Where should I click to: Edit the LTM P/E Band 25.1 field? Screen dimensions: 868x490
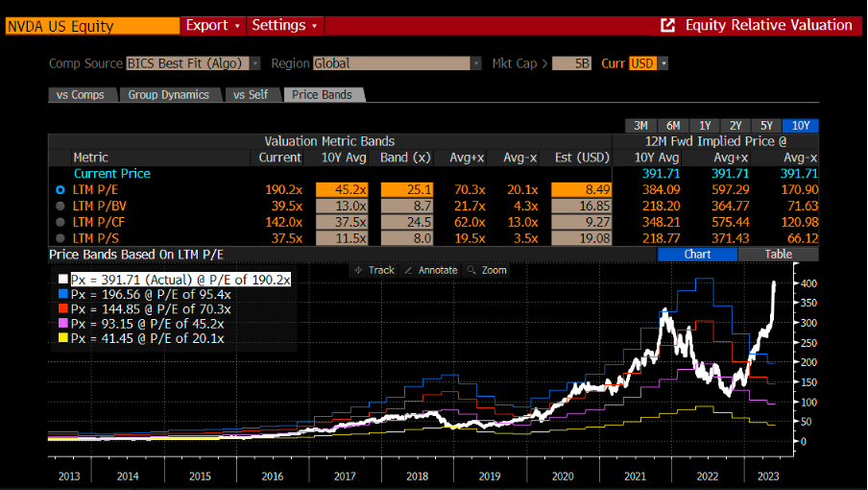[x=407, y=190]
